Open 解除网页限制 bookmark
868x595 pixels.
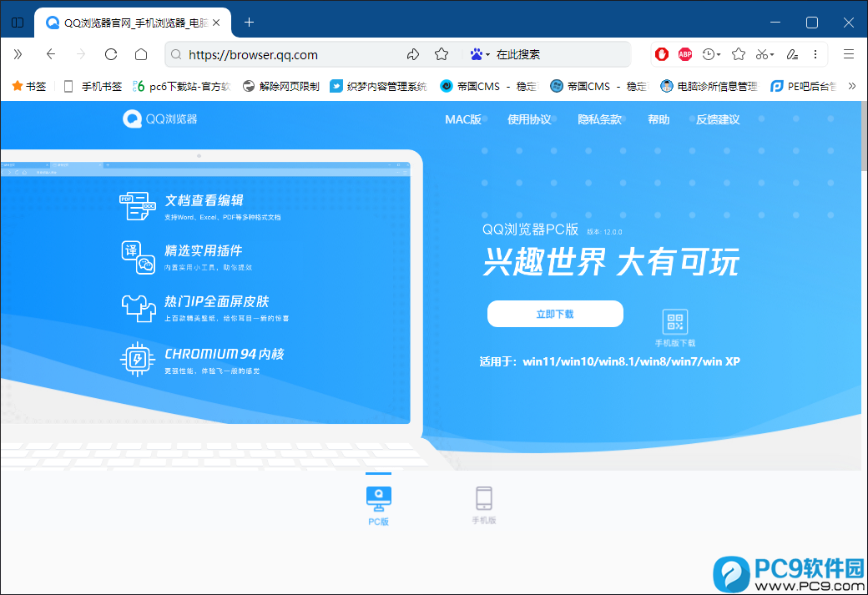[x=281, y=86]
